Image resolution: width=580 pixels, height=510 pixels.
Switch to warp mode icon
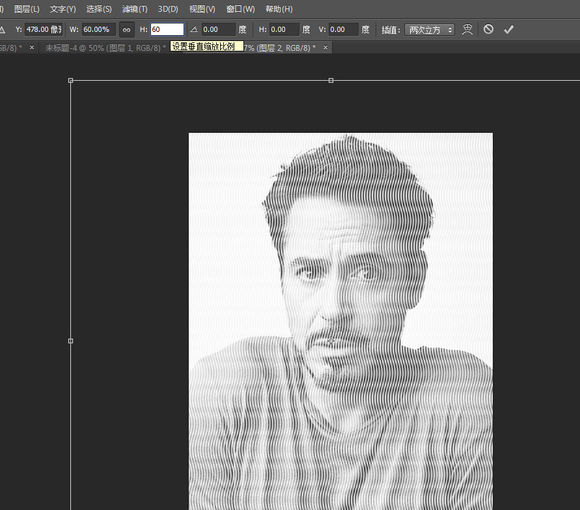467,29
